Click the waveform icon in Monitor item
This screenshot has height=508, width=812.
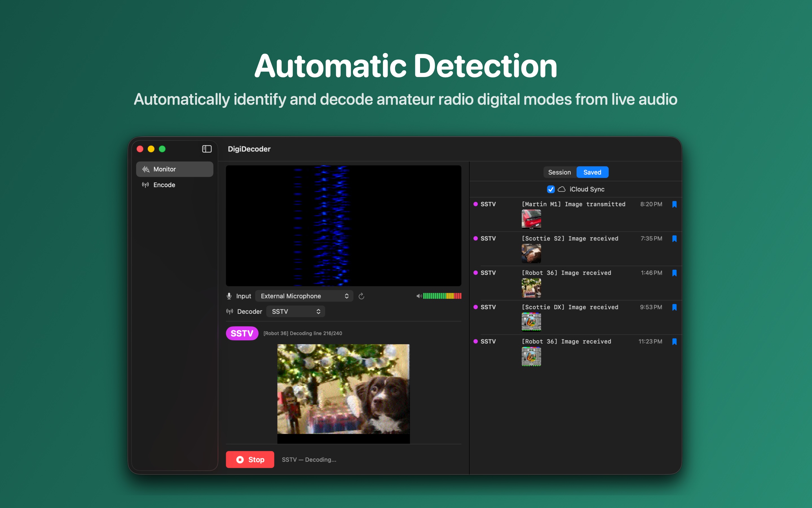pyautogui.click(x=145, y=169)
